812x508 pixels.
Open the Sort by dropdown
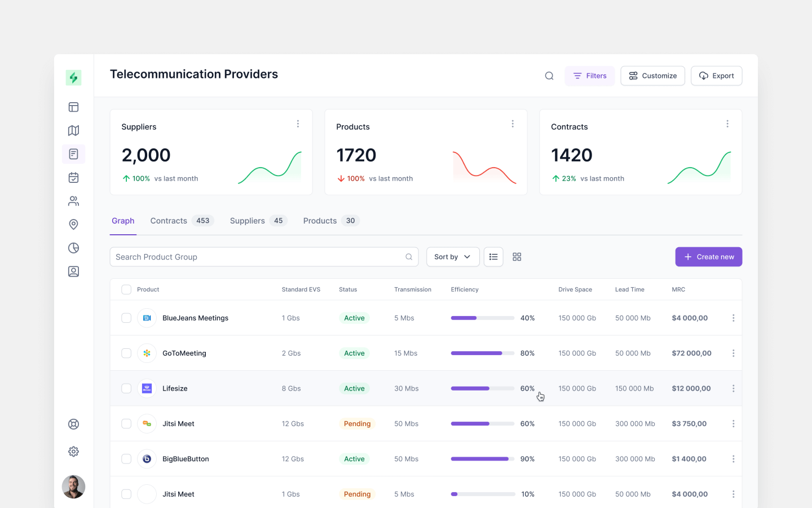[x=453, y=257]
